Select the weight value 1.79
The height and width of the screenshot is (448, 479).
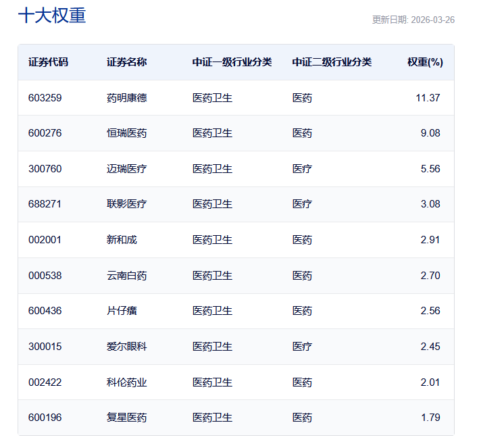[430, 418]
